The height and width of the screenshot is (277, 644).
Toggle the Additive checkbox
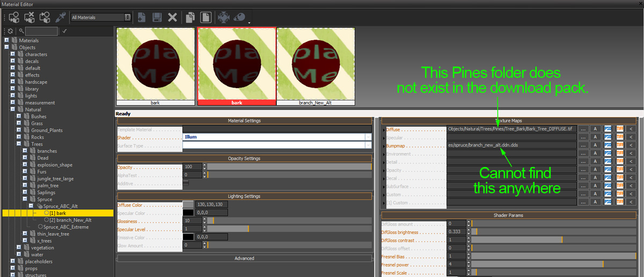tap(186, 183)
